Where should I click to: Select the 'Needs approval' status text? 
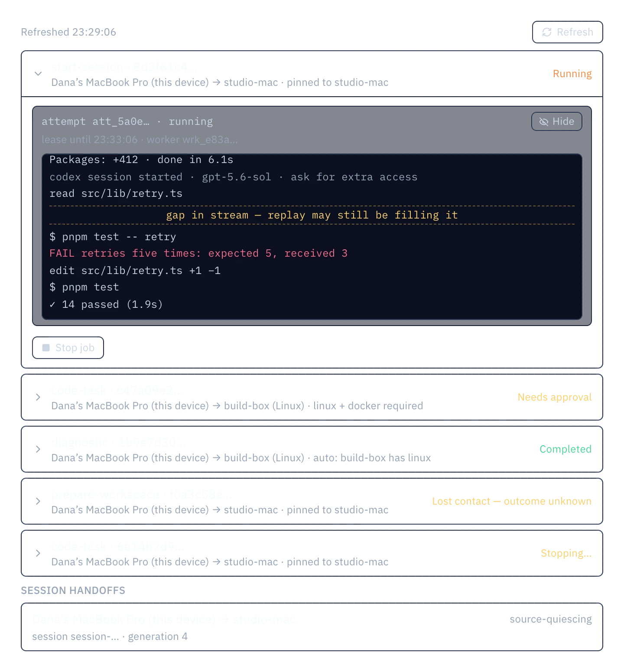tap(555, 397)
